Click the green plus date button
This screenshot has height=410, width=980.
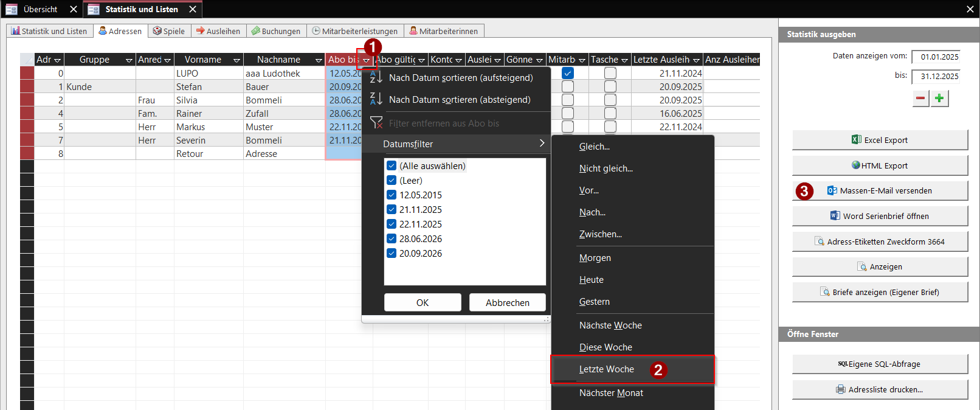tap(939, 99)
